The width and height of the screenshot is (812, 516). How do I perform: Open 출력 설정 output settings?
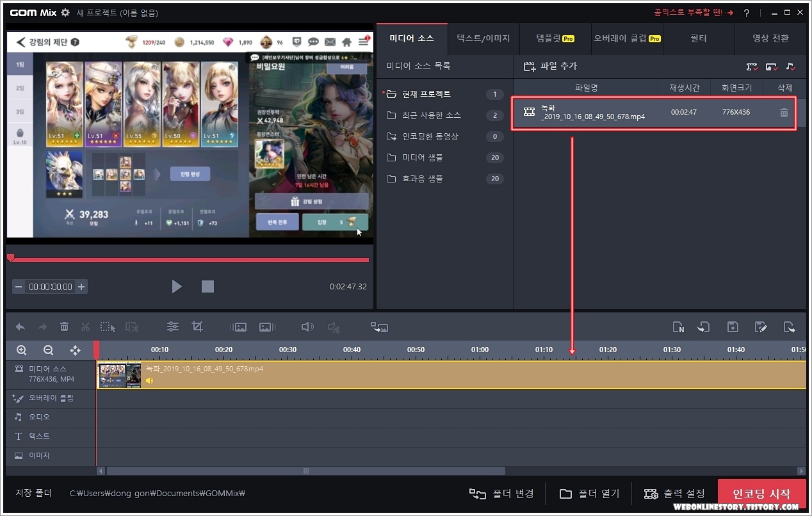[674, 494]
